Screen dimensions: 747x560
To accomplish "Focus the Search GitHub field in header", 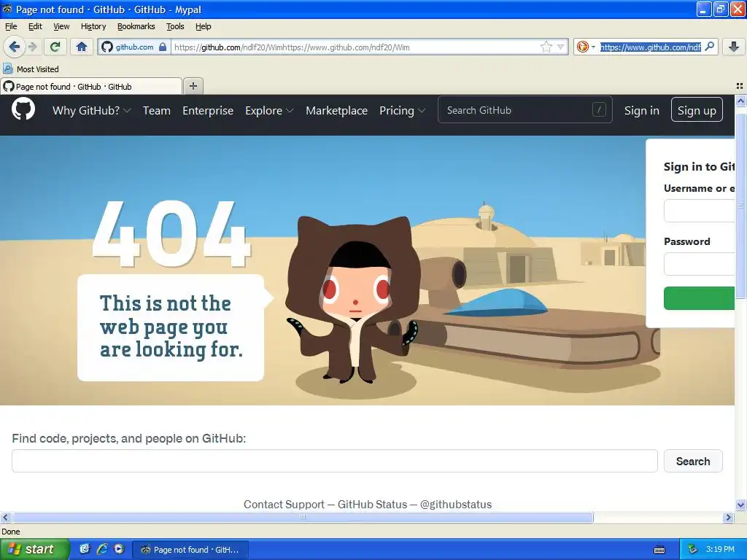I will pos(525,110).
